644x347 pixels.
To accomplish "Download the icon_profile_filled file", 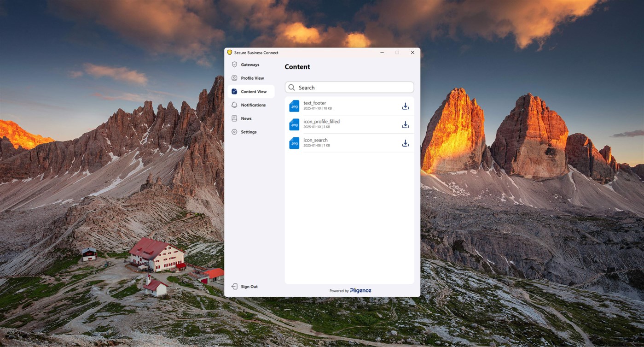I will 405,124.
